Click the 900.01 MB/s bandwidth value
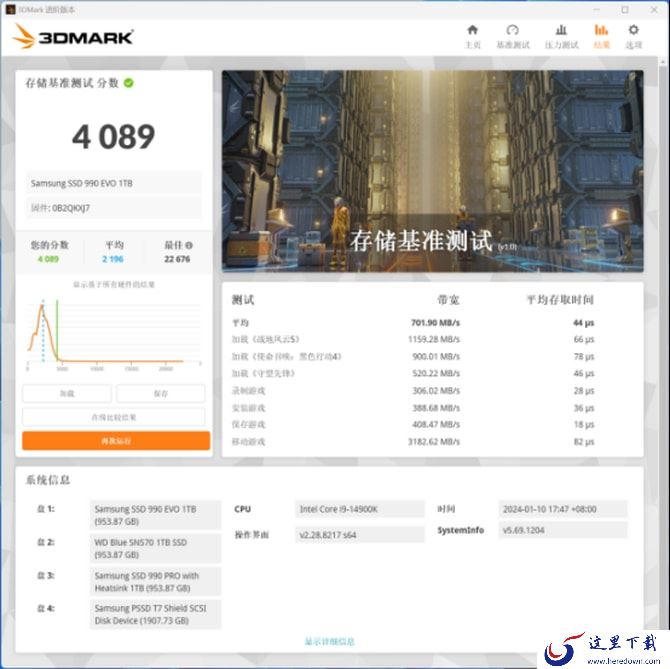 click(436, 356)
